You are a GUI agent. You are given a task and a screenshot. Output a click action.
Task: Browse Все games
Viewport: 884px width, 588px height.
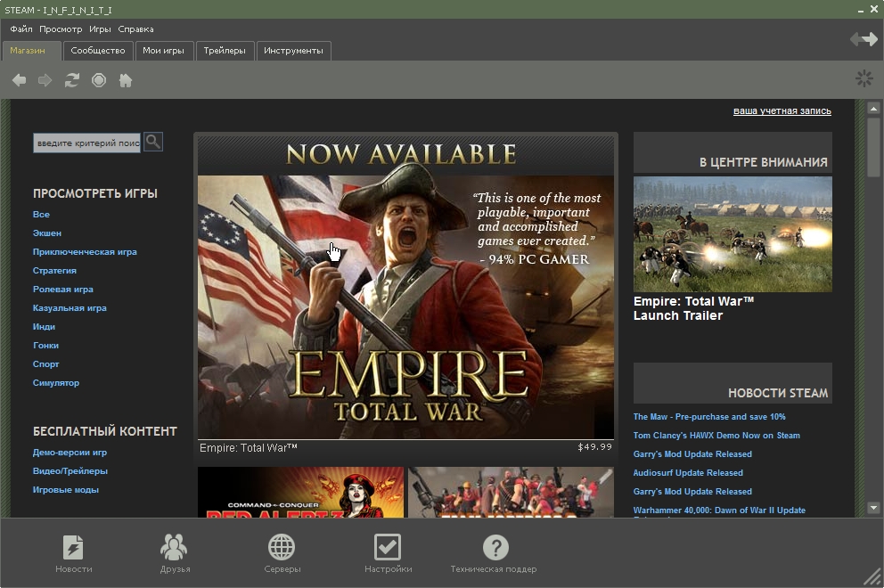[x=41, y=214]
